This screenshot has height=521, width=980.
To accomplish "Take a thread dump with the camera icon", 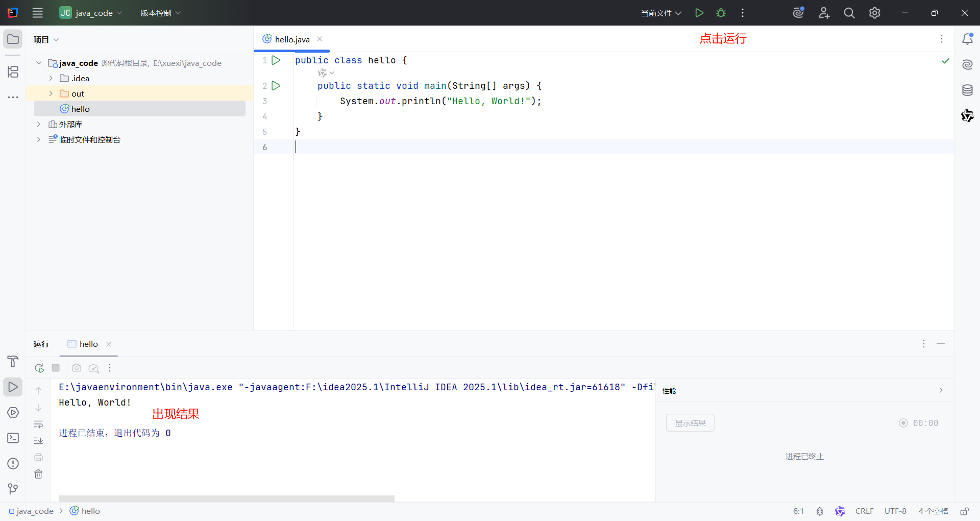I will [x=77, y=368].
